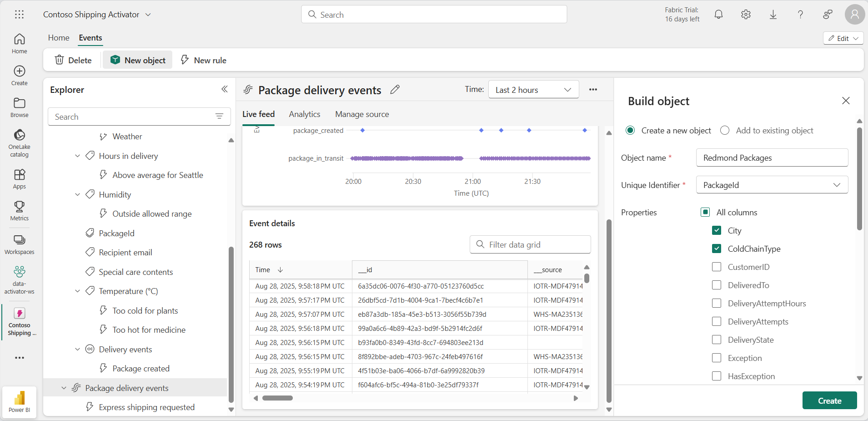Select the Add to existing object option
This screenshot has width=868, height=421.
pyautogui.click(x=725, y=131)
